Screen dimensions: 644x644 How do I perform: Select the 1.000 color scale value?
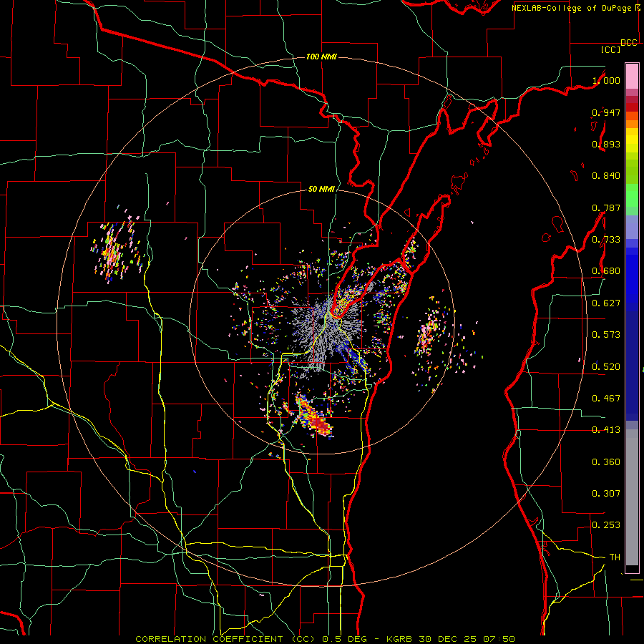tap(606, 80)
